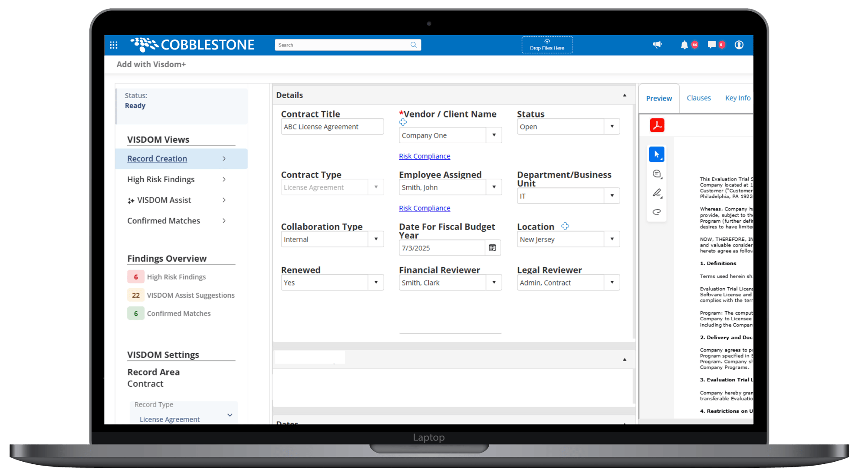
Task: Click the red PDF document icon
Action: pos(657,125)
